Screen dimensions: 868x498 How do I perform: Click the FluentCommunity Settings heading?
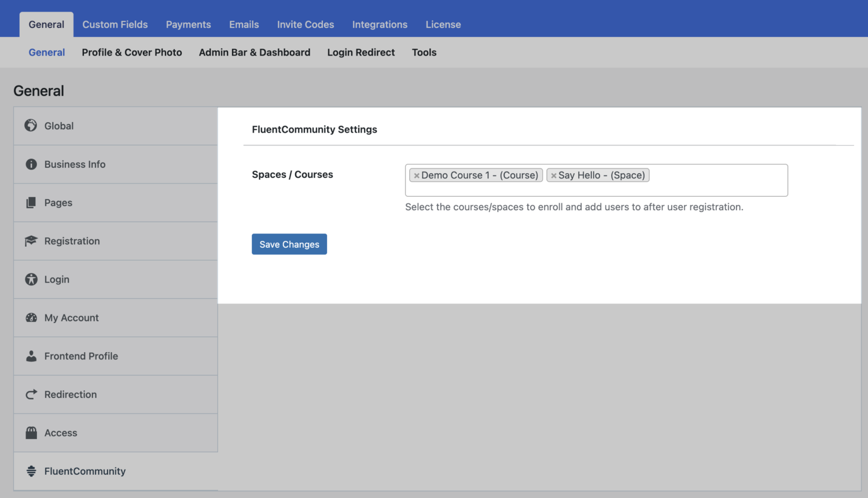(x=314, y=130)
